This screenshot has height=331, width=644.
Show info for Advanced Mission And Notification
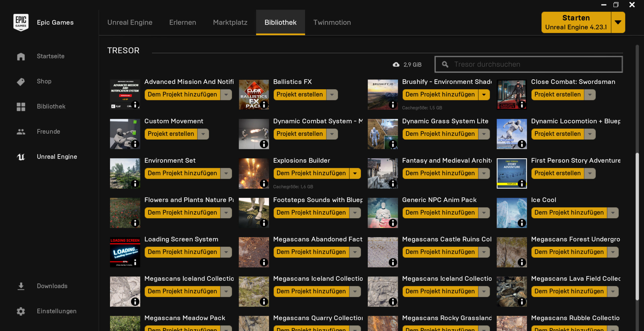[135, 105]
